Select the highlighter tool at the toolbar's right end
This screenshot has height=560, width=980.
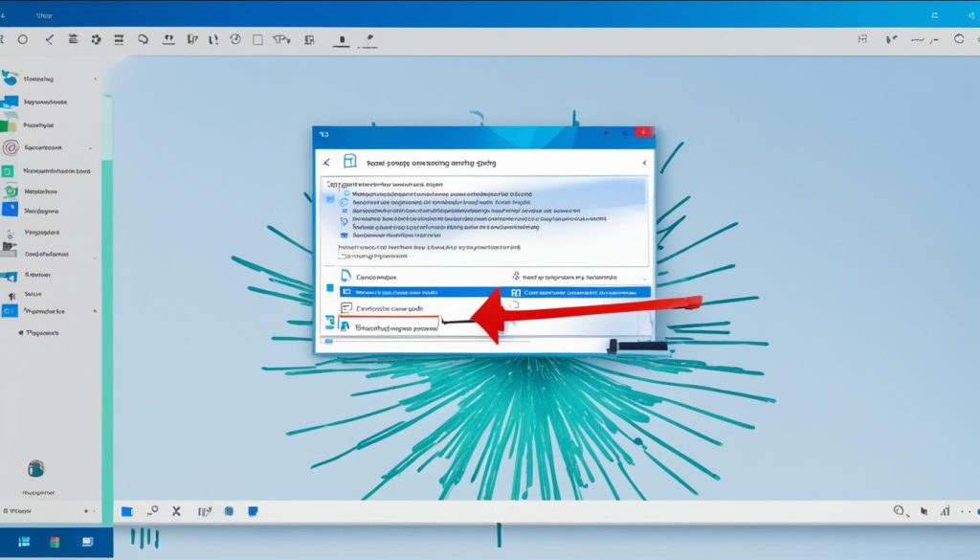368,39
